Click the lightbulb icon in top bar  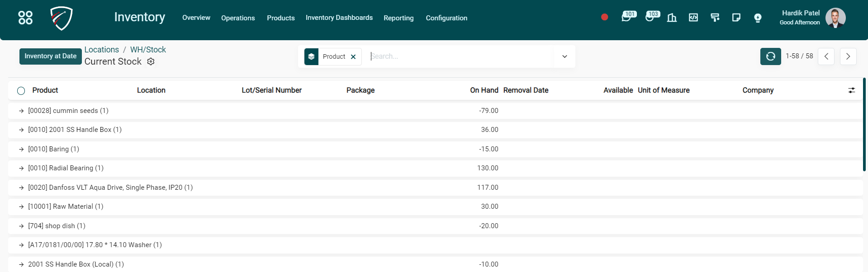coord(758,18)
